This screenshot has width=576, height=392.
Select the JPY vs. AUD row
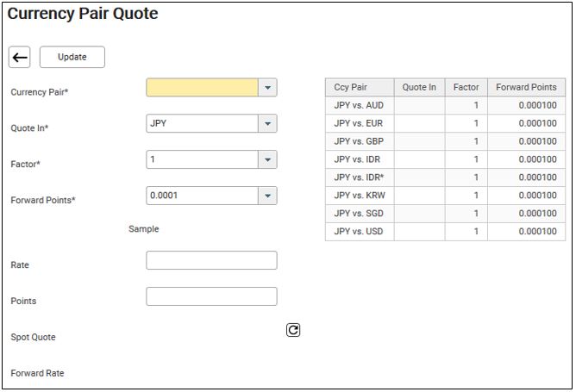[445, 105]
